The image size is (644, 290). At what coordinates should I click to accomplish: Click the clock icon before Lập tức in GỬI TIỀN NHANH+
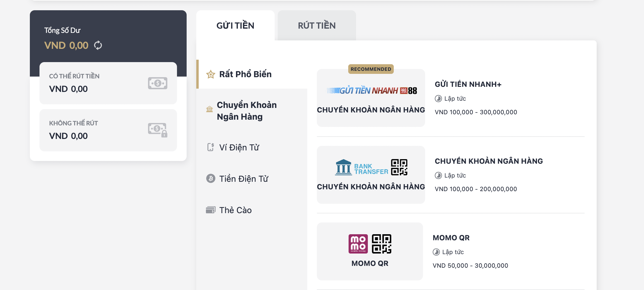click(438, 98)
